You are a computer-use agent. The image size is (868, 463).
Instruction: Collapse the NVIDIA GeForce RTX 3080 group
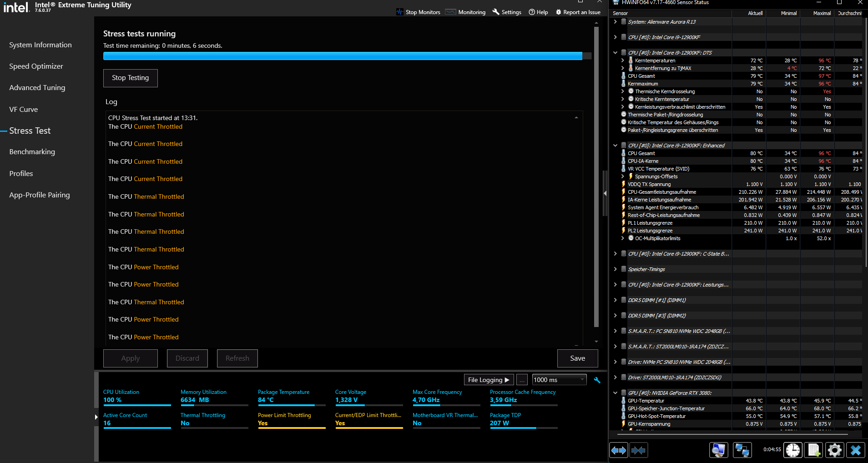[615, 393]
